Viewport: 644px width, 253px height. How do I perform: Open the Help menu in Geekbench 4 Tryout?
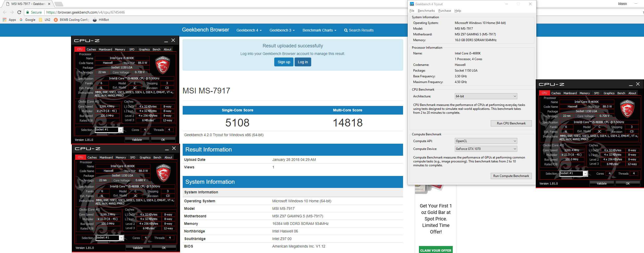coord(458,11)
